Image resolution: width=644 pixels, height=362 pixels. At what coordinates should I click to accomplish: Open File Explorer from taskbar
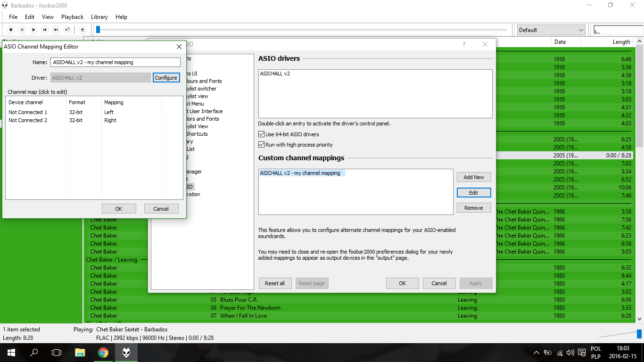click(80, 353)
